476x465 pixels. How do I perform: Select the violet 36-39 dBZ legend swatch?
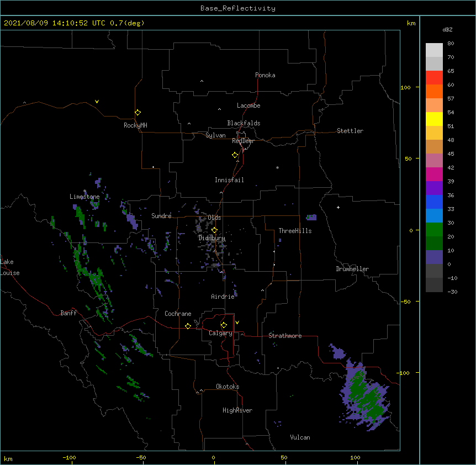point(434,188)
